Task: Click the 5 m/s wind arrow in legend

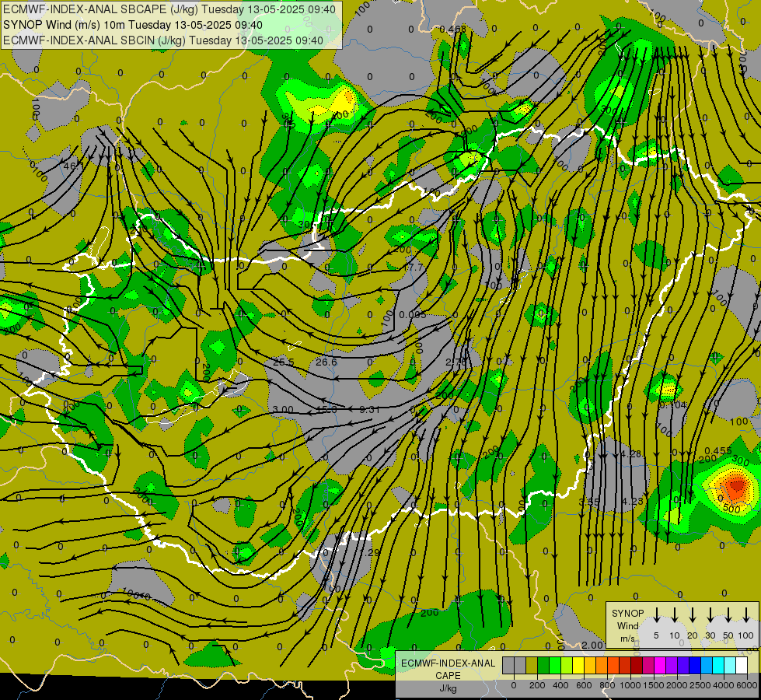Action: pyautogui.click(x=656, y=615)
